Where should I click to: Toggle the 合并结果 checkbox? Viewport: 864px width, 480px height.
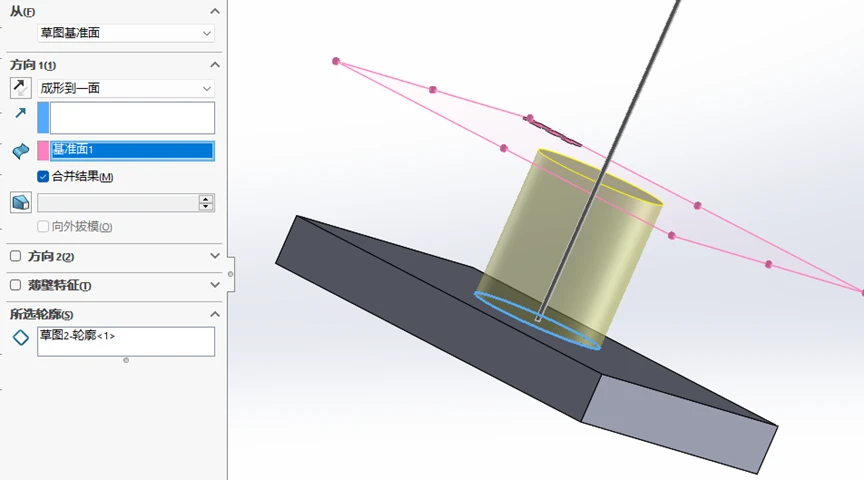43,176
